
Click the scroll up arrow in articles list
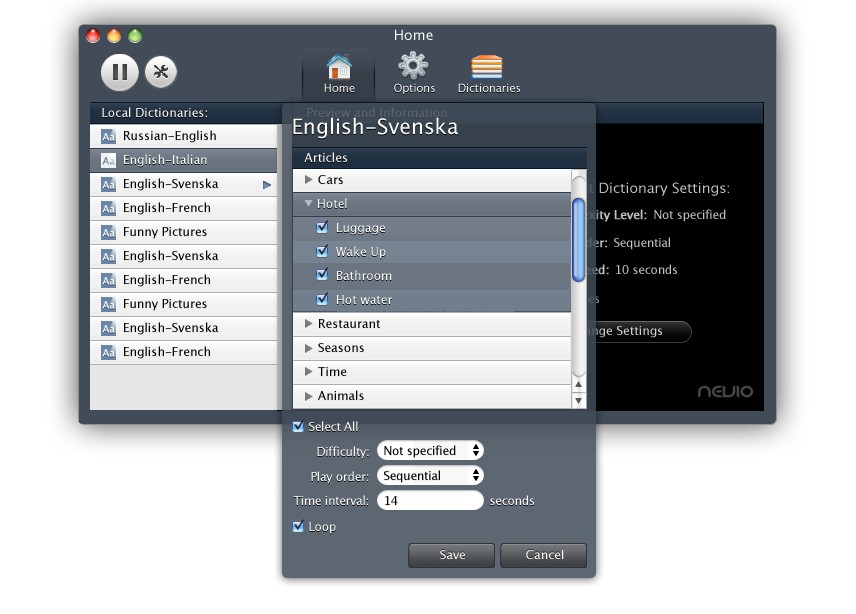pos(579,384)
